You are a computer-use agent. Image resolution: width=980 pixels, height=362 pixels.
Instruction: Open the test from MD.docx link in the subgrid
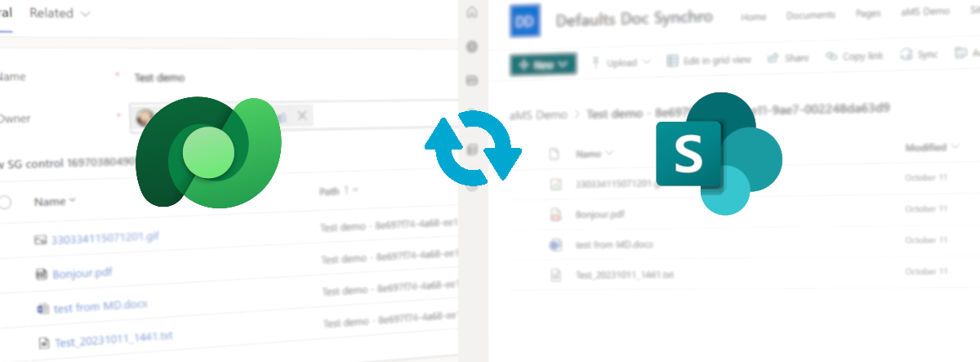(x=100, y=307)
